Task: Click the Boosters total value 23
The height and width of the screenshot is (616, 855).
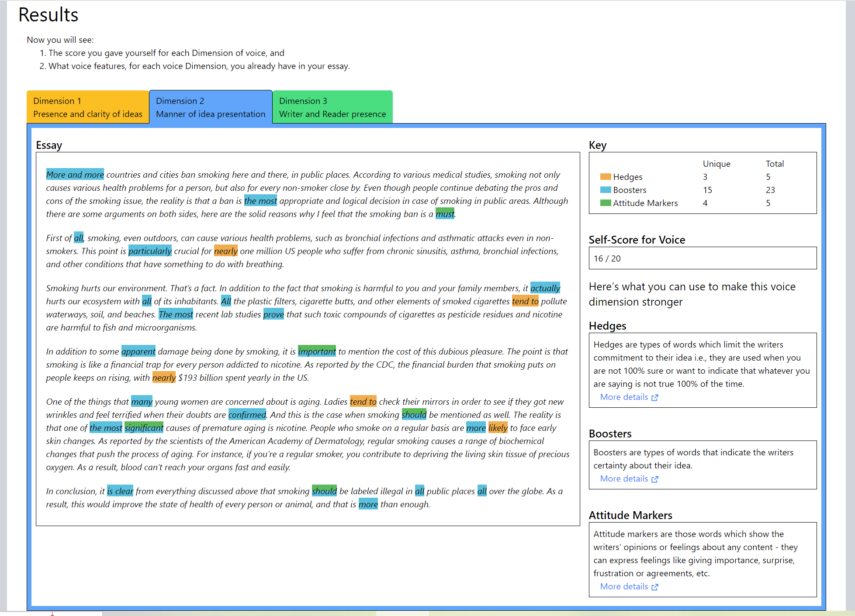Action: pos(770,190)
